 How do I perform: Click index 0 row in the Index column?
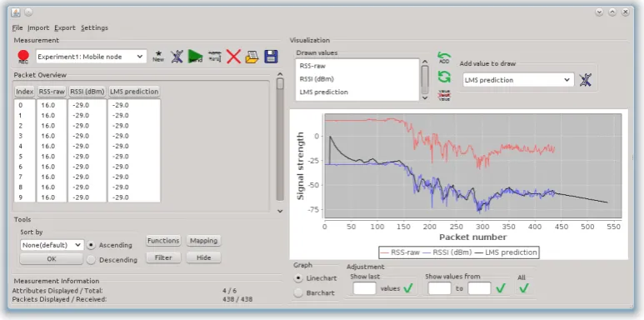pyautogui.click(x=25, y=105)
